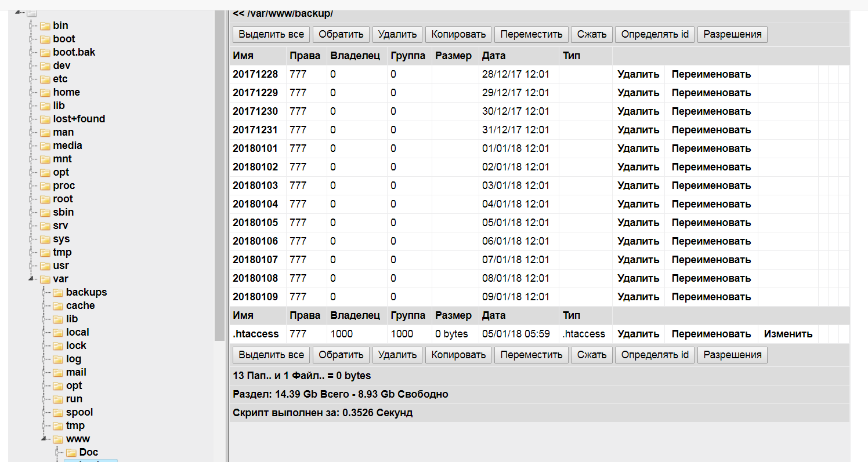The width and height of the screenshot is (868, 462).
Task: Click the folder icon beside root
Action: coord(45,199)
